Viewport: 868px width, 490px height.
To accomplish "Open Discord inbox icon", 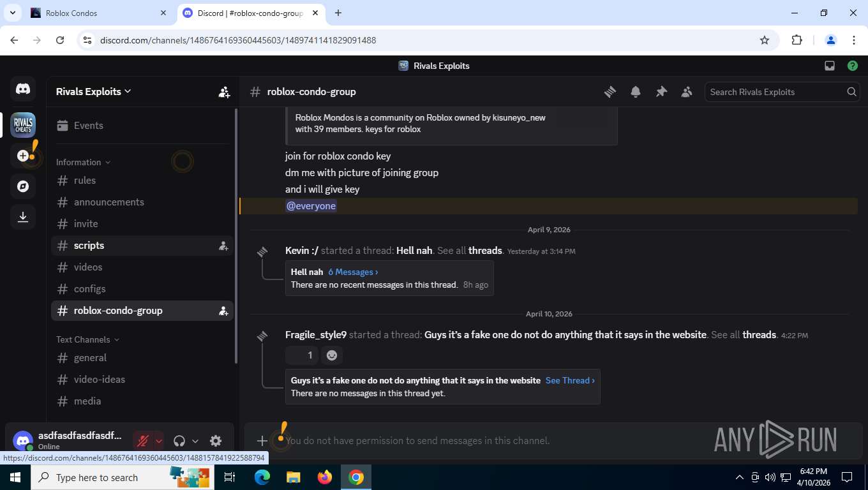I will (x=830, y=66).
